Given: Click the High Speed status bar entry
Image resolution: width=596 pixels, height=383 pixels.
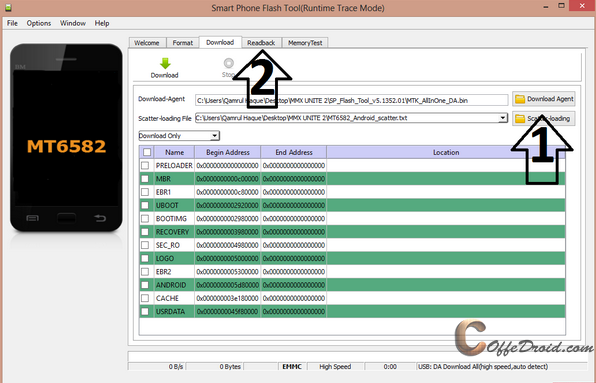Looking at the screenshot, I should pos(335,367).
